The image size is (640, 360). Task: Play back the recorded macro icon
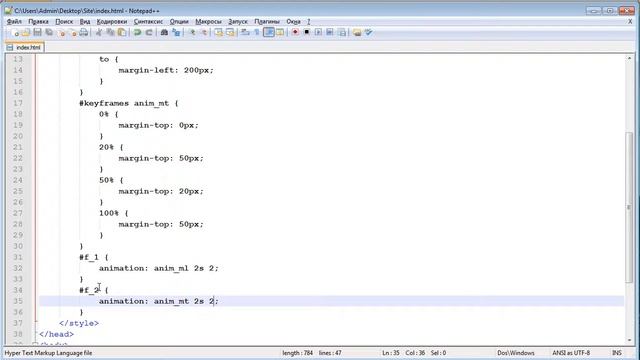[318, 33]
